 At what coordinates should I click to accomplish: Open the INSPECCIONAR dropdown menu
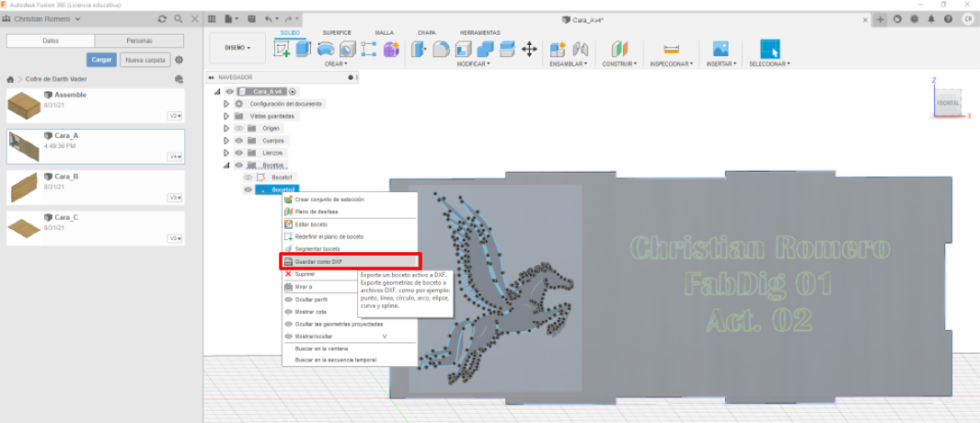pos(671,63)
